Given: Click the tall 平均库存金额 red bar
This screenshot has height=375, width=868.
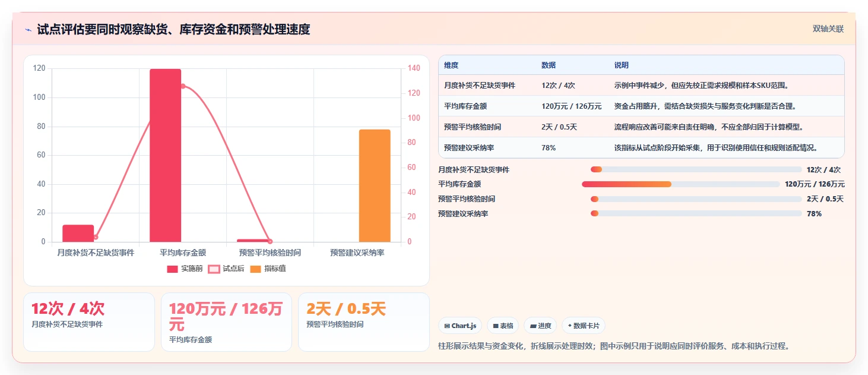Looking at the screenshot, I should tap(165, 155).
